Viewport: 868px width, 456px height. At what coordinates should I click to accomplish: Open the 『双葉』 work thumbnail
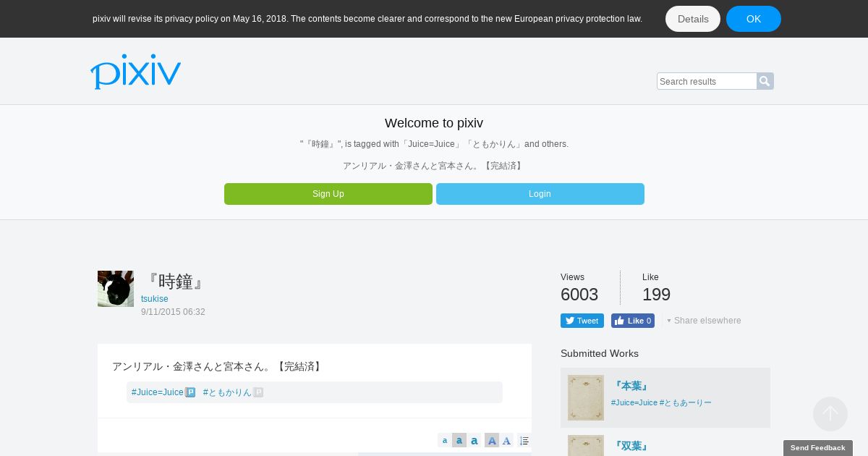(586, 445)
